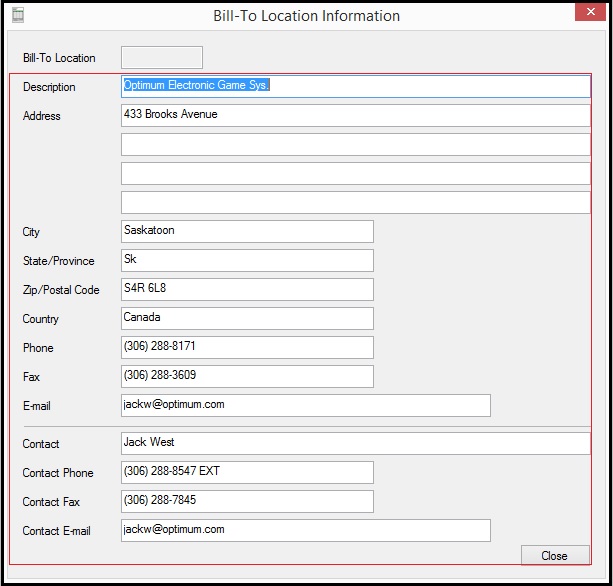Click the Bill-To Location label
The image size is (613, 586).
[59, 58]
